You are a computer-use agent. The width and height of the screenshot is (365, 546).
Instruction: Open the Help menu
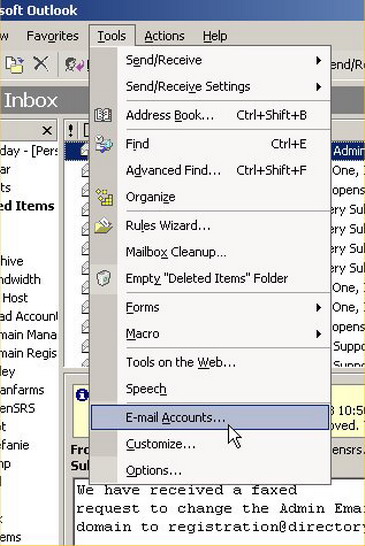(x=215, y=36)
